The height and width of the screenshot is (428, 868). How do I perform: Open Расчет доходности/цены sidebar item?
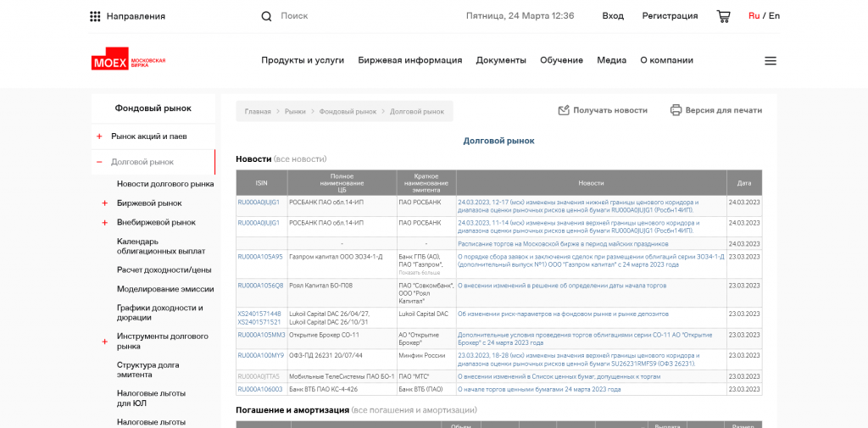coord(164,270)
